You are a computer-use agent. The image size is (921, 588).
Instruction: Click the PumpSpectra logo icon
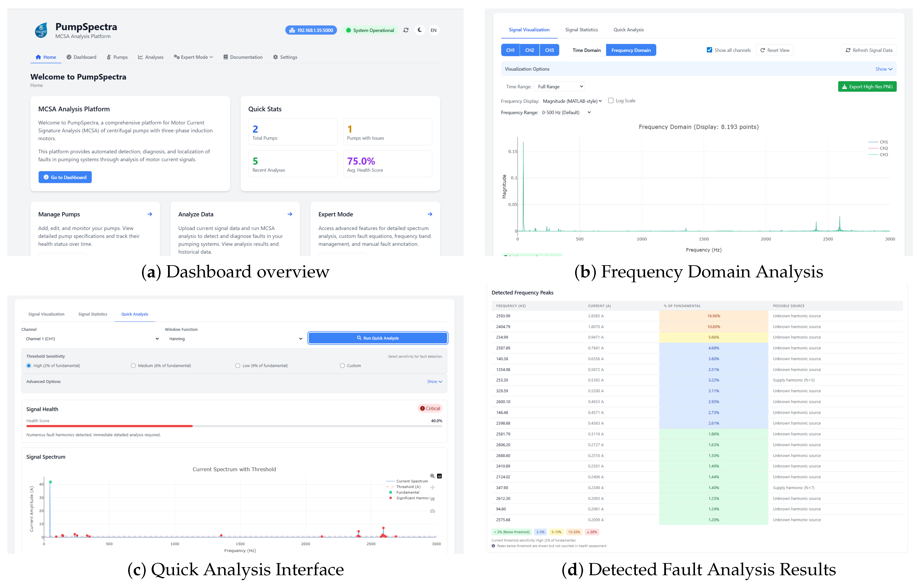pos(41,30)
